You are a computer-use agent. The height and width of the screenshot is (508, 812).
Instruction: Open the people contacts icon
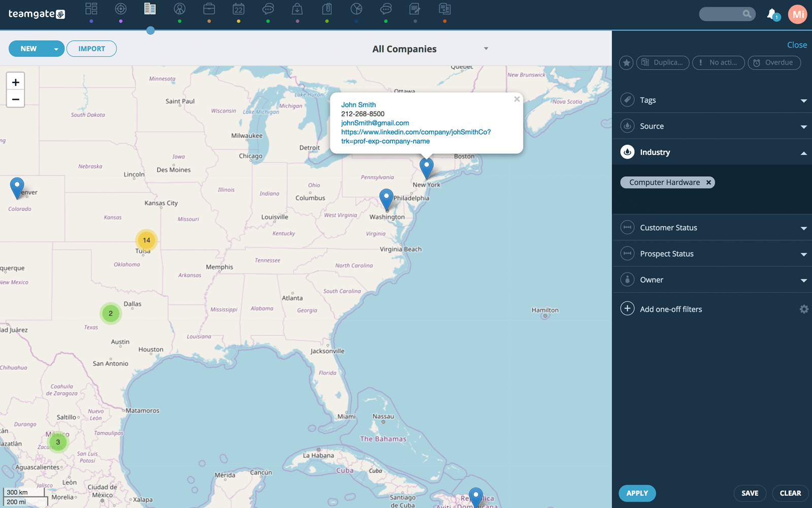[180, 9]
